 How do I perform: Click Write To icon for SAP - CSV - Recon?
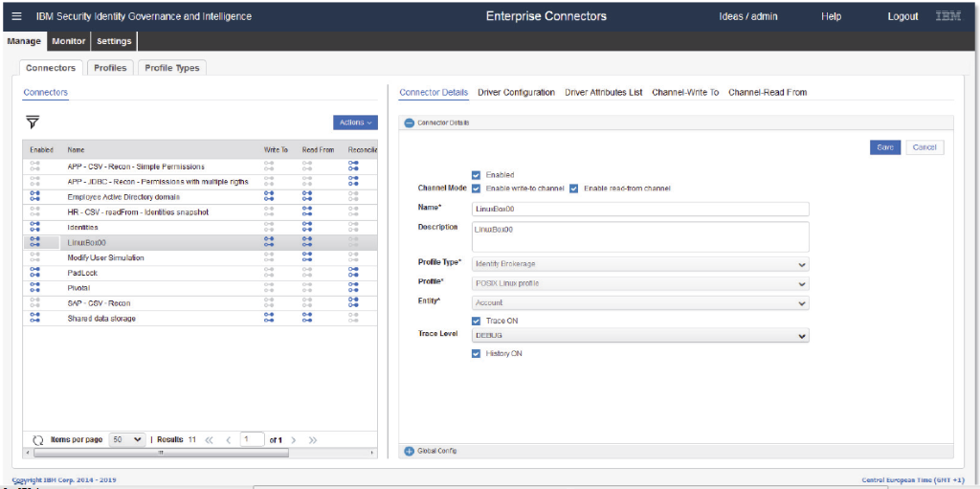point(269,302)
